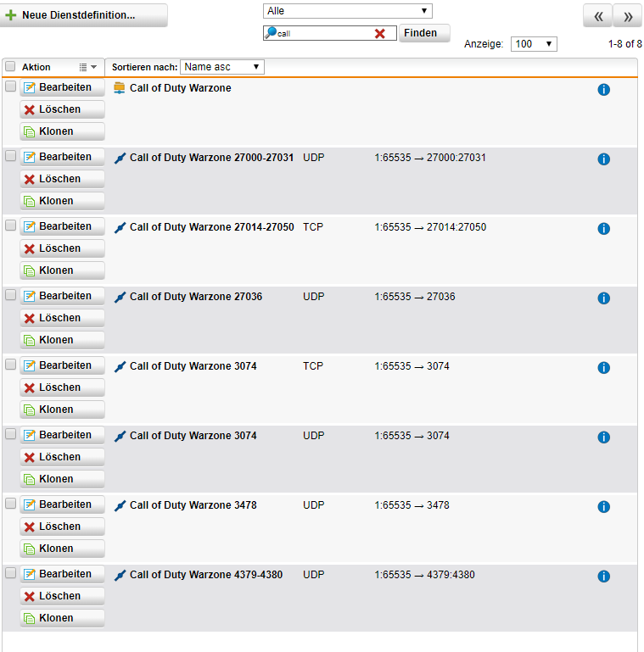Edit Call of Duty Warzone group via Bearbeiten

pos(62,87)
